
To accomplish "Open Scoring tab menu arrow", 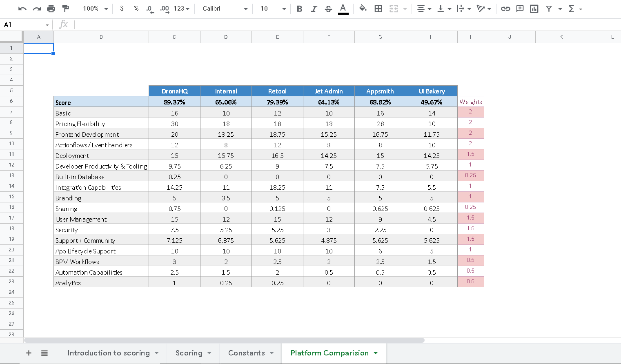I will coord(209,353).
